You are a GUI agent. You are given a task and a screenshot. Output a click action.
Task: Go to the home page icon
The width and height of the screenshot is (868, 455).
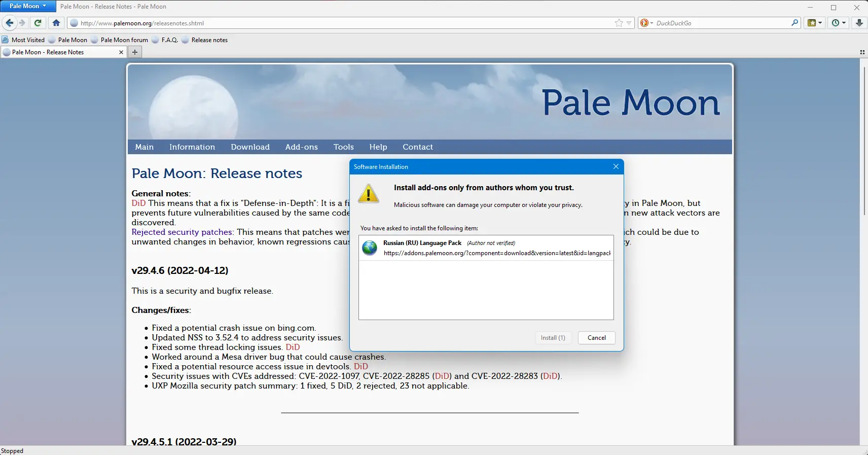(56, 23)
